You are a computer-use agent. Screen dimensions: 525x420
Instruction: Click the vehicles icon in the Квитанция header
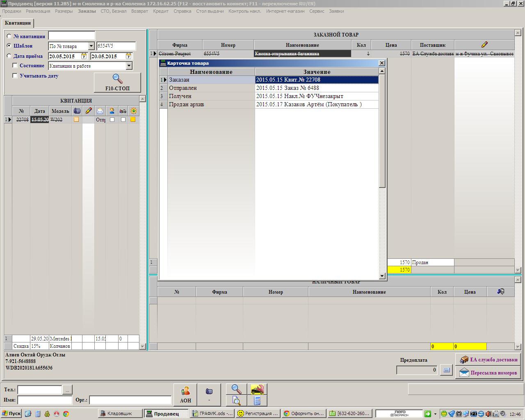(x=123, y=111)
